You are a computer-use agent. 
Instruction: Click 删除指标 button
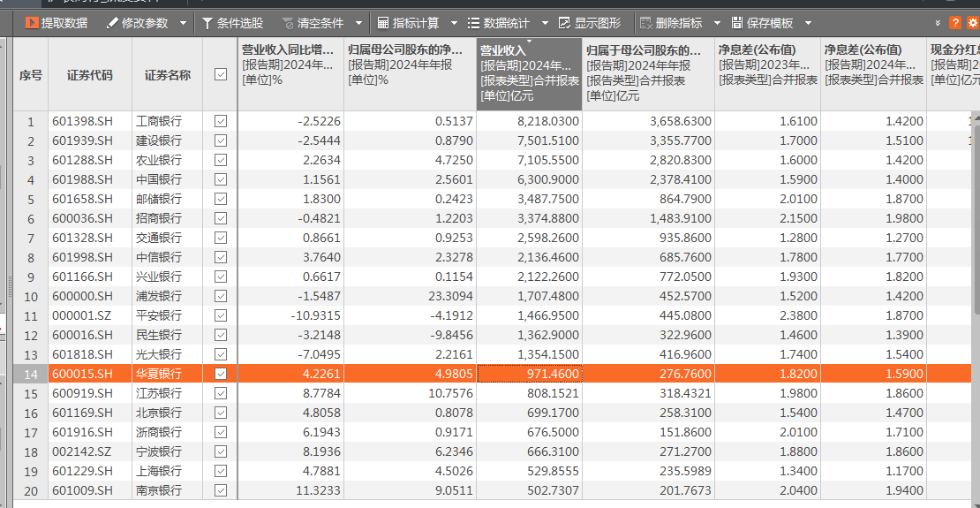coord(671,23)
